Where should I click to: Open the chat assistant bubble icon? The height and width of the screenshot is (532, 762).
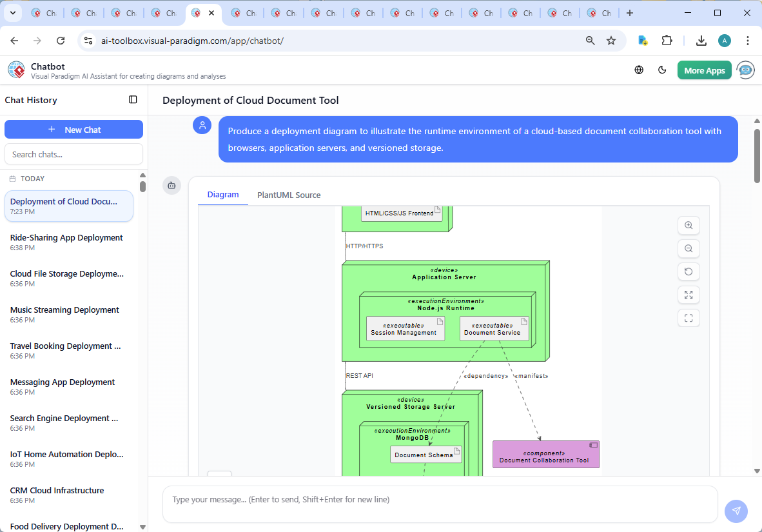[x=746, y=70]
